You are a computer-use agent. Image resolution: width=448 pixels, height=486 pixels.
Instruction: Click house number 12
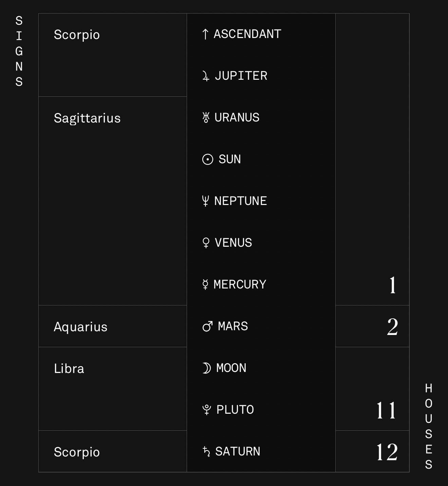tap(387, 452)
